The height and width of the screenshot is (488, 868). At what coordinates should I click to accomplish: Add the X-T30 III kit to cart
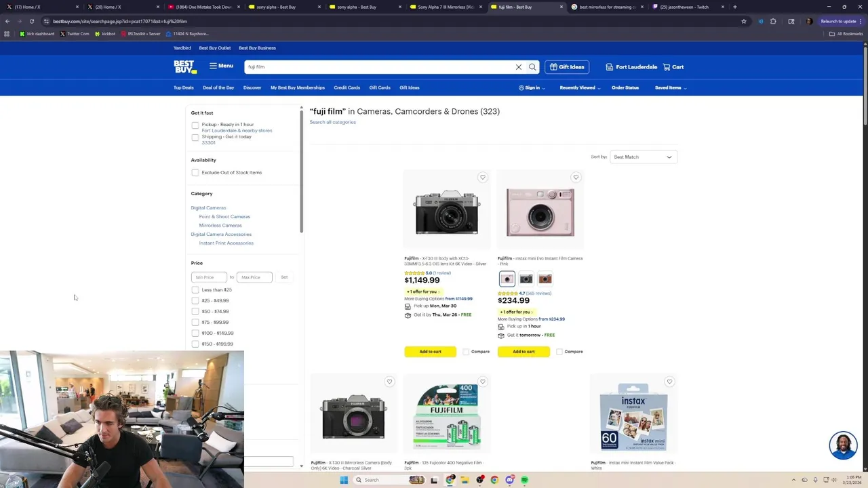tap(430, 352)
